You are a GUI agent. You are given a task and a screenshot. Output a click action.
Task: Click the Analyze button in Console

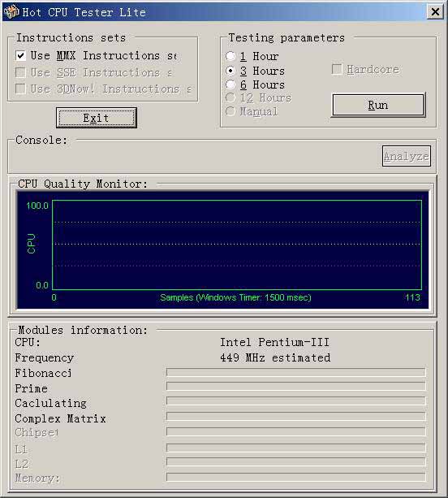[x=406, y=156]
